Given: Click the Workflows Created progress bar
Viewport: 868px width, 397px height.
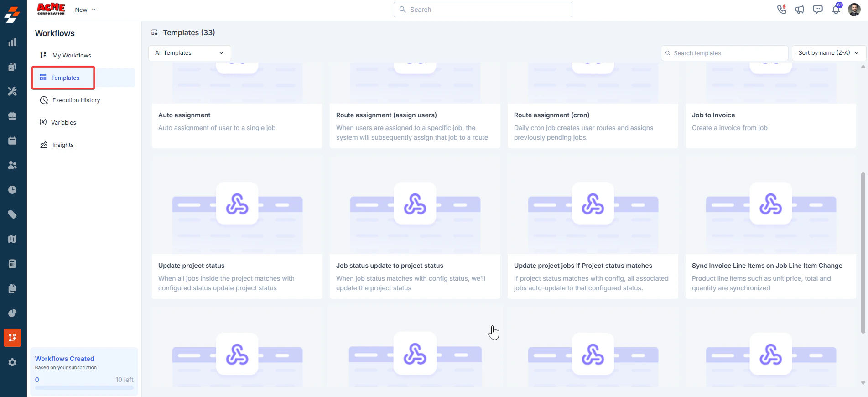Looking at the screenshot, I should click(84, 388).
